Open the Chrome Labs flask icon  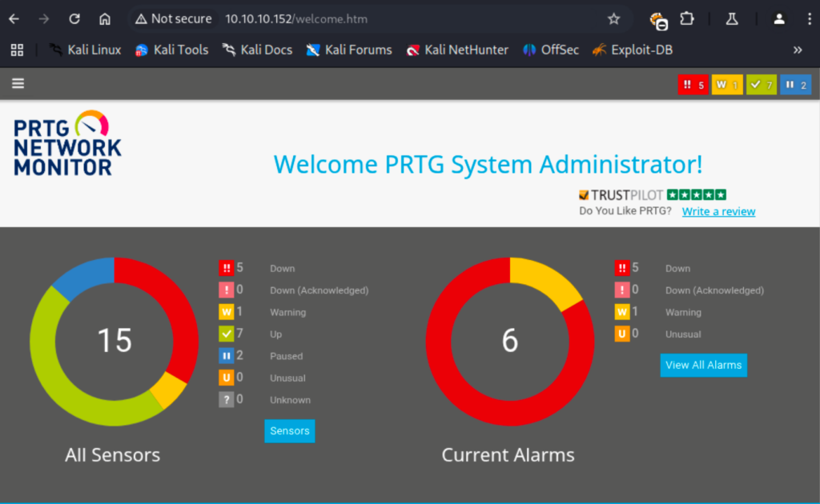[x=732, y=19]
